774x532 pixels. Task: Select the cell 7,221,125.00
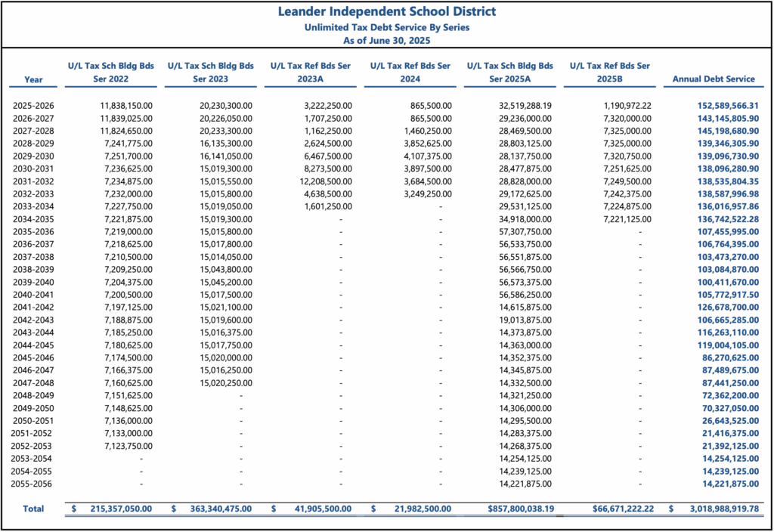[627, 219]
